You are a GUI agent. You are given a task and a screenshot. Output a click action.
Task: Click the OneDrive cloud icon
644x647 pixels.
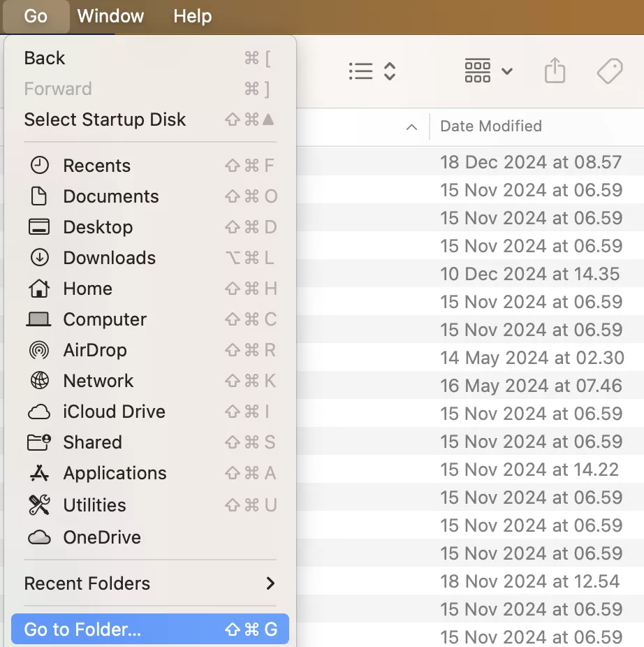pyautogui.click(x=39, y=537)
